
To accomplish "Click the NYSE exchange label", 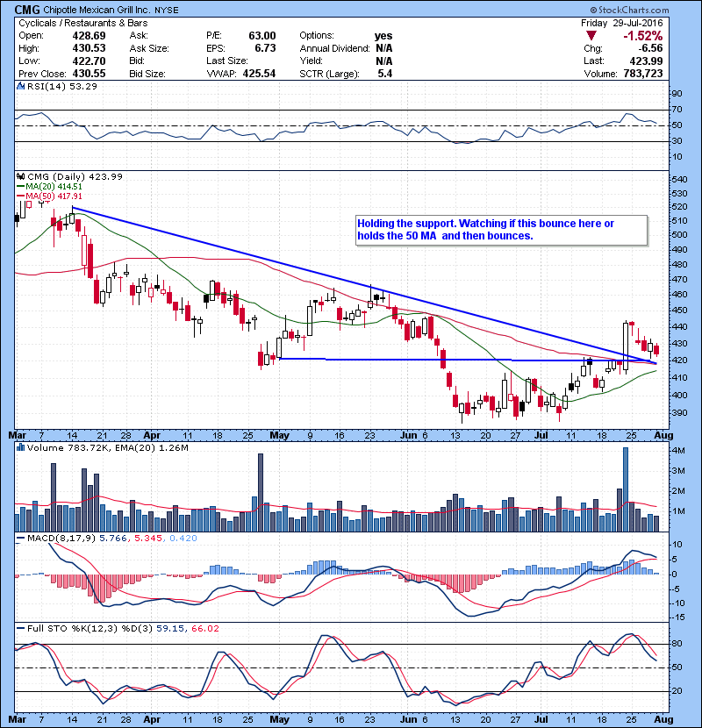I will [x=167, y=11].
